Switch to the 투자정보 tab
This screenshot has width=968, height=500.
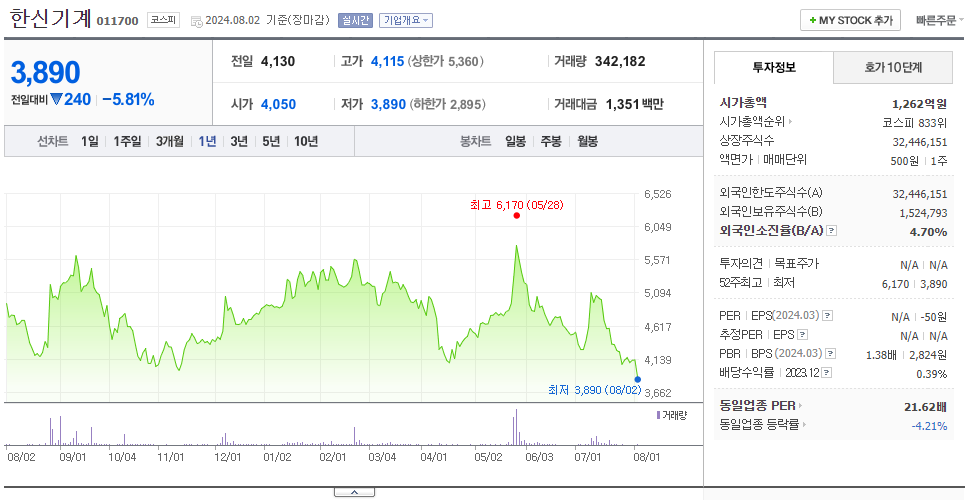pos(774,67)
